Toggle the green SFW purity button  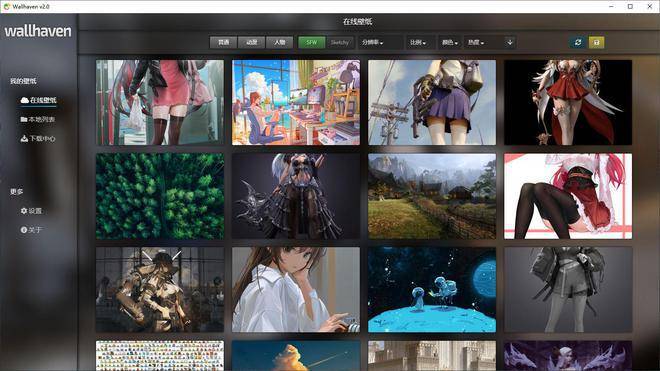pyautogui.click(x=311, y=42)
